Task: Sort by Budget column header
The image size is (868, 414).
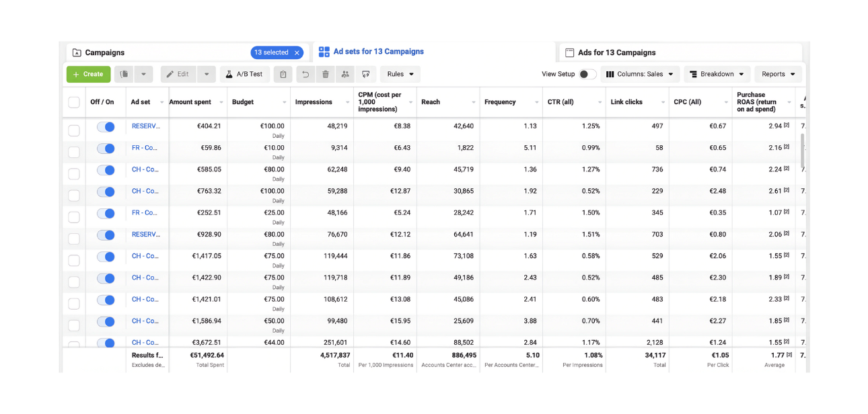Action: 243,102
